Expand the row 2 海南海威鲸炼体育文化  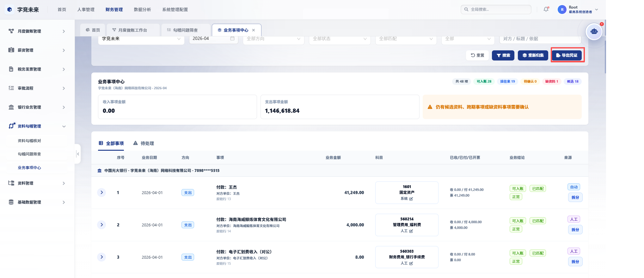[101, 224]
